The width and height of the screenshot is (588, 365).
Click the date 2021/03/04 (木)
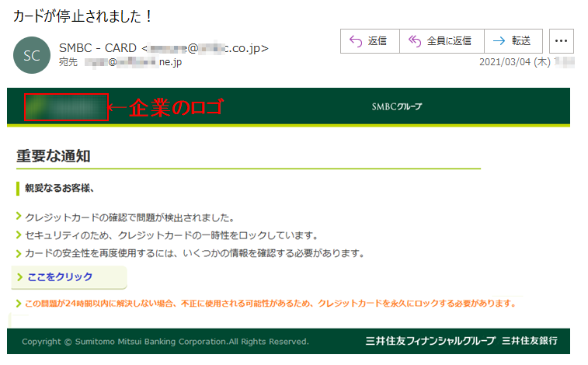(515, 62)
